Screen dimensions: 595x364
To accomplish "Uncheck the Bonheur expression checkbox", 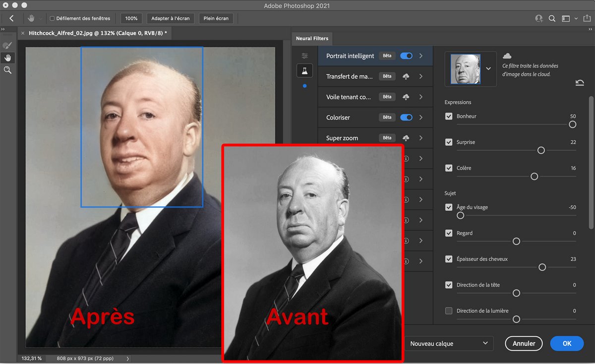I will point(449,116).
